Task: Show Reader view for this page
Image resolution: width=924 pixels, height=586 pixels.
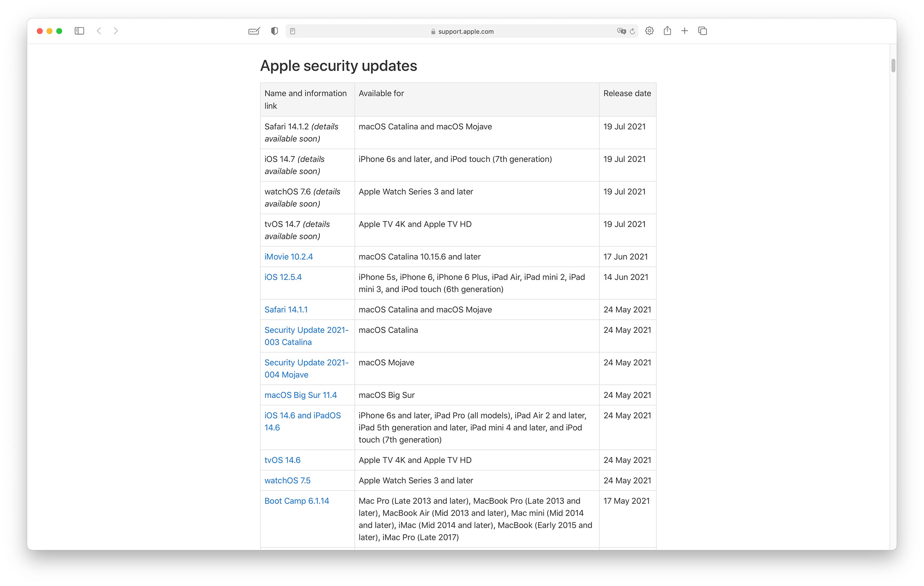Action: pos(292,31)
